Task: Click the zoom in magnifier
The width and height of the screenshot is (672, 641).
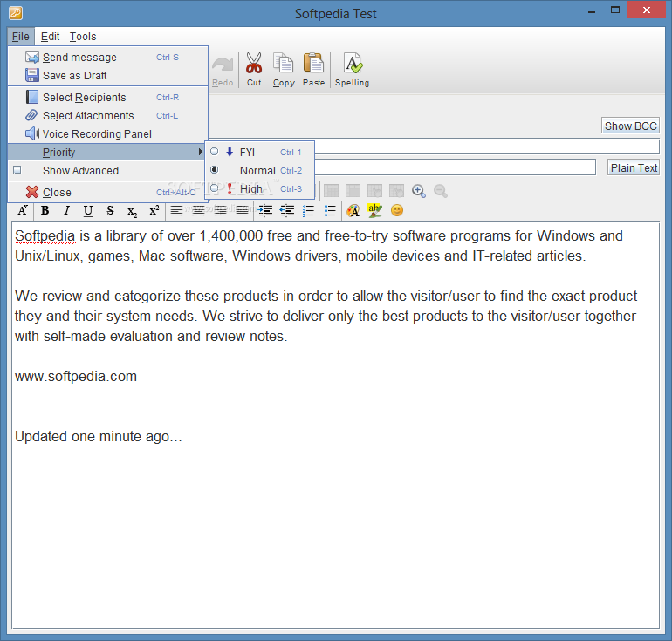Action: tap(419, 191)
